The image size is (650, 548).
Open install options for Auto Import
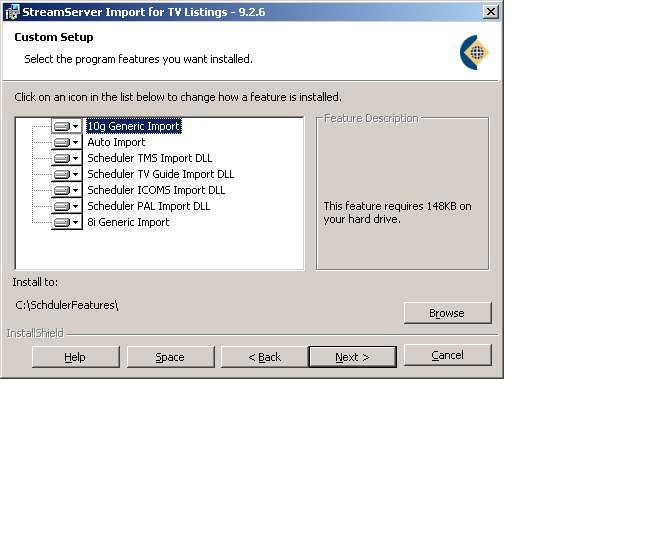tap(67, 142)
